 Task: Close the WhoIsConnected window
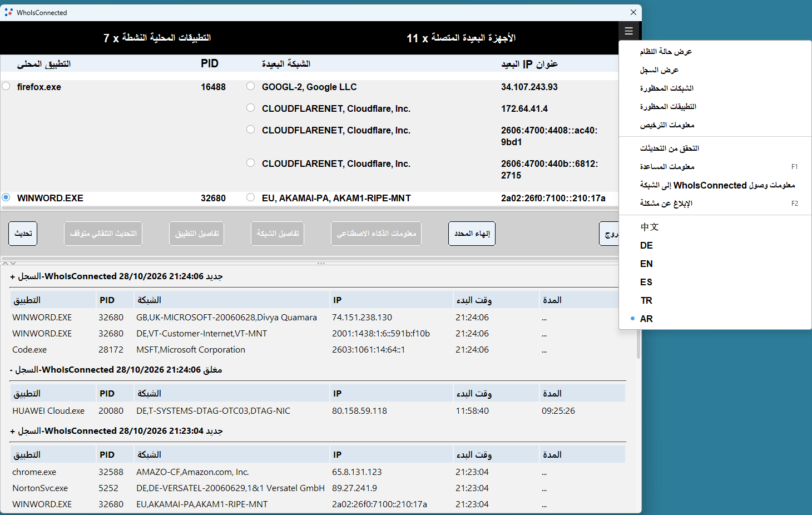(633, 12)
